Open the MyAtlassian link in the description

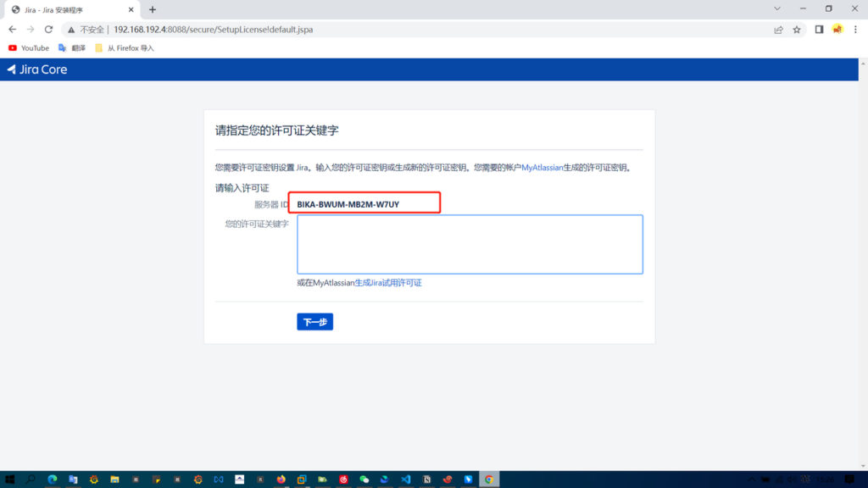click(x=542, y=168)
